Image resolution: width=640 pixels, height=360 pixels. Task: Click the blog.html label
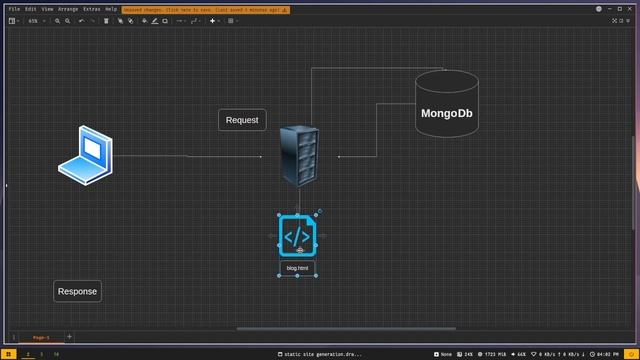[297, 268]
